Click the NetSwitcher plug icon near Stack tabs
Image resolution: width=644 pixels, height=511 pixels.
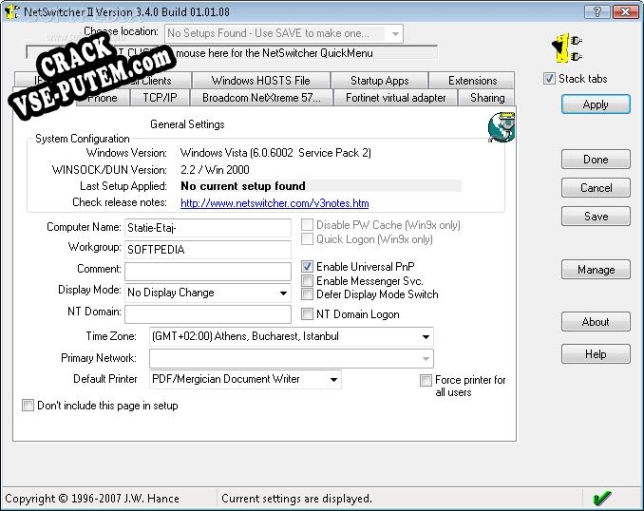click(567, 48)
